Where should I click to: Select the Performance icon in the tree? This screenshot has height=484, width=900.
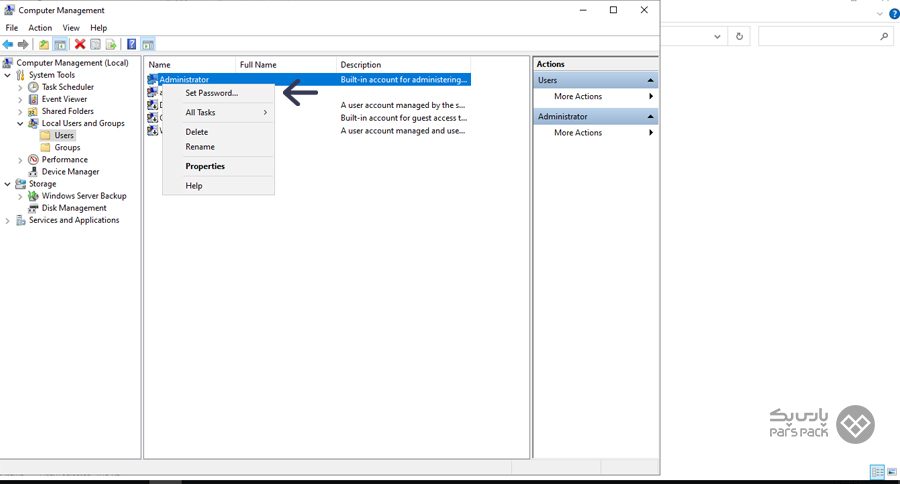(x=33, y=160)
